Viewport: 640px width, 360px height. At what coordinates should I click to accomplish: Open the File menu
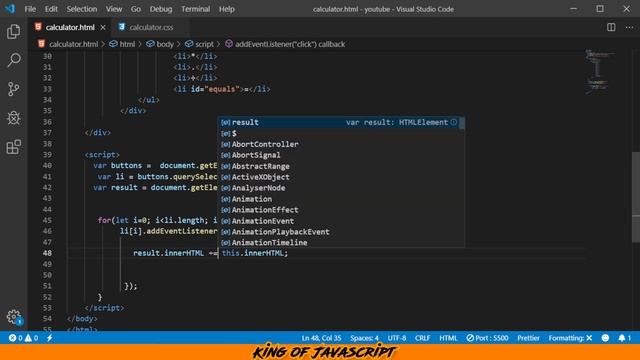coord(30,9)
